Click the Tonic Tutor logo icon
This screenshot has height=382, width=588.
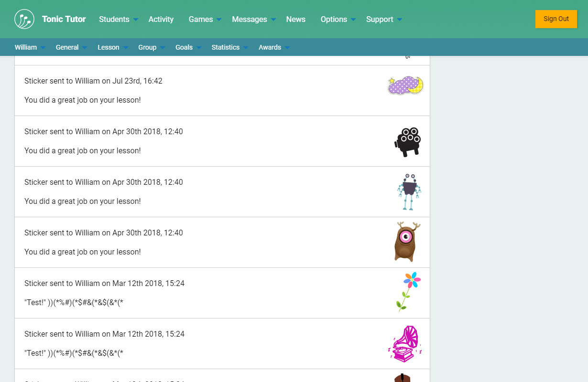(x=24, y=19)
